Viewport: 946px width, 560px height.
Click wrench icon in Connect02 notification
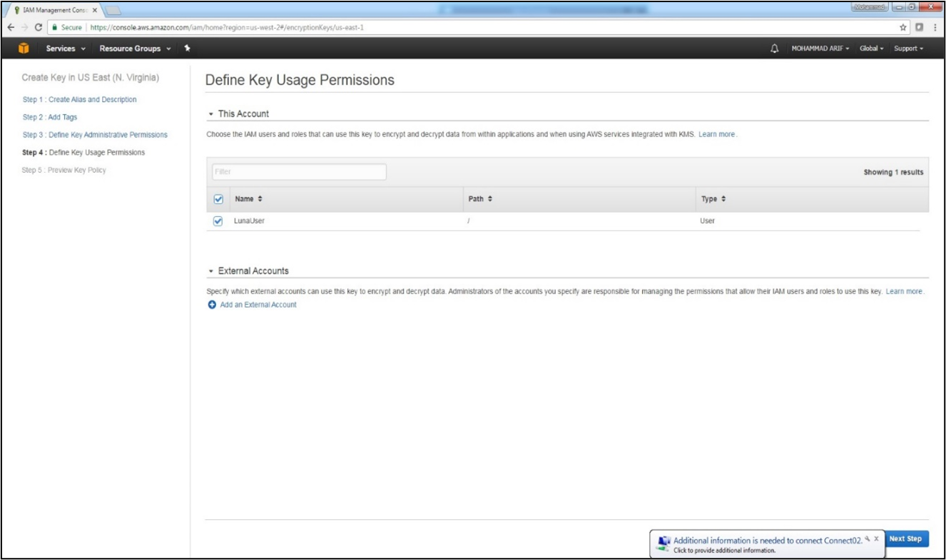[868, 539]
